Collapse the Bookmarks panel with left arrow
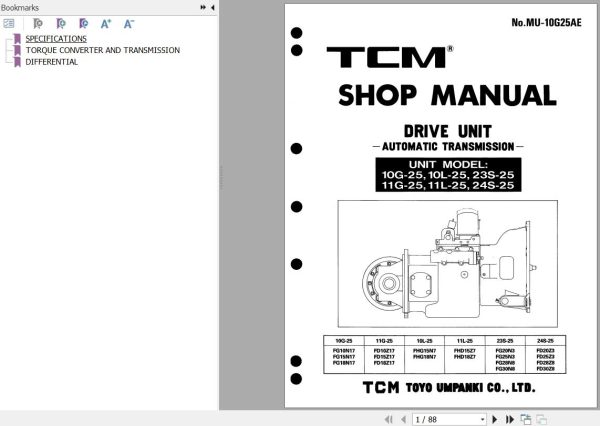The image size is (600, 426). click(x=212, y=7)
